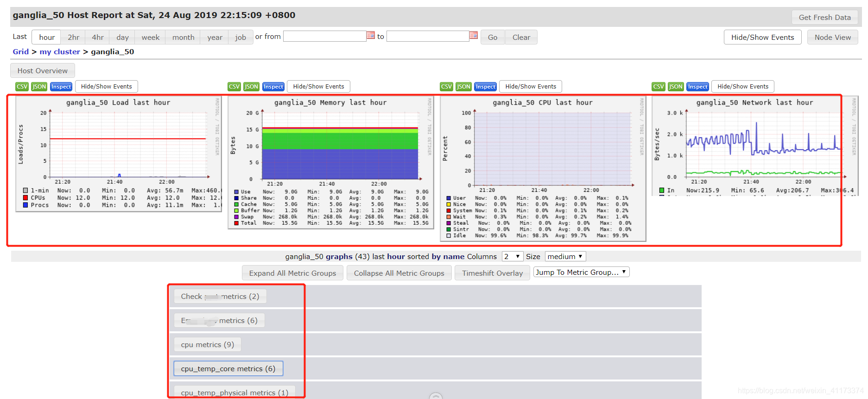Select the 2hr time range

click(73, 37)
